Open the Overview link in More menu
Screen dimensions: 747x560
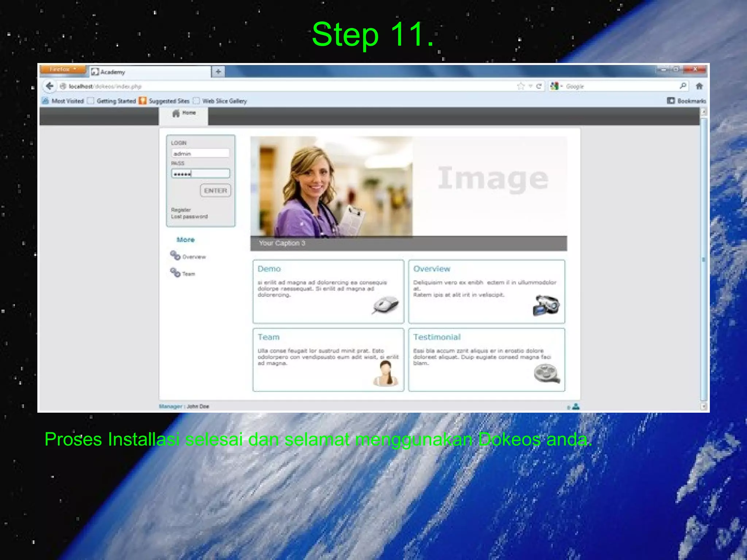pyautogui.click(x=194, y=257)
